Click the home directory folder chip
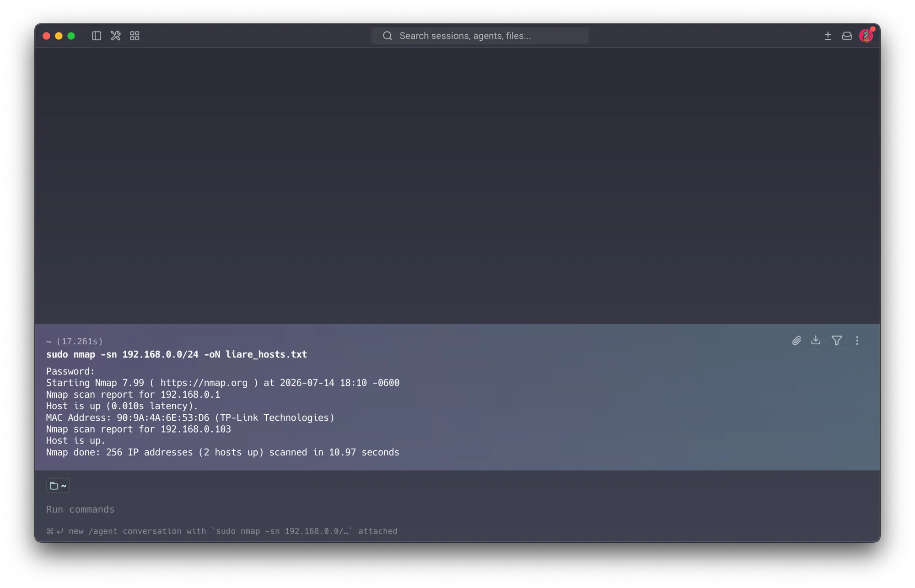The image size is (915, 588). click(58, 486)
